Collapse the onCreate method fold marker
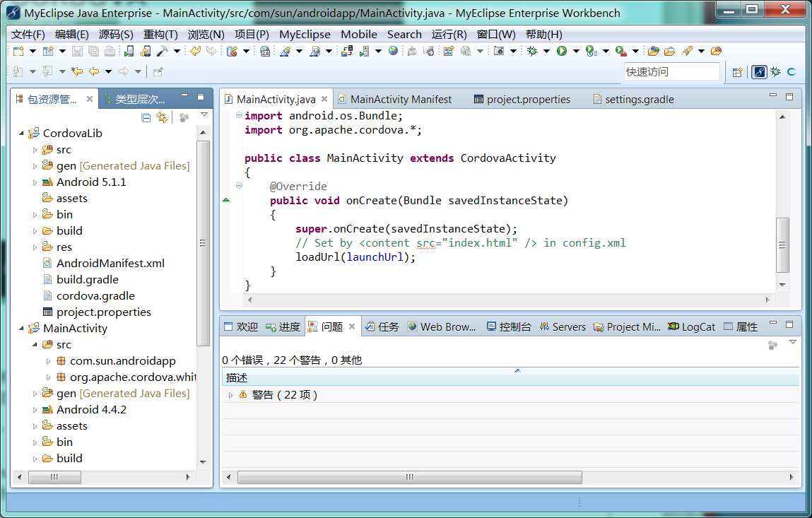 239,186
